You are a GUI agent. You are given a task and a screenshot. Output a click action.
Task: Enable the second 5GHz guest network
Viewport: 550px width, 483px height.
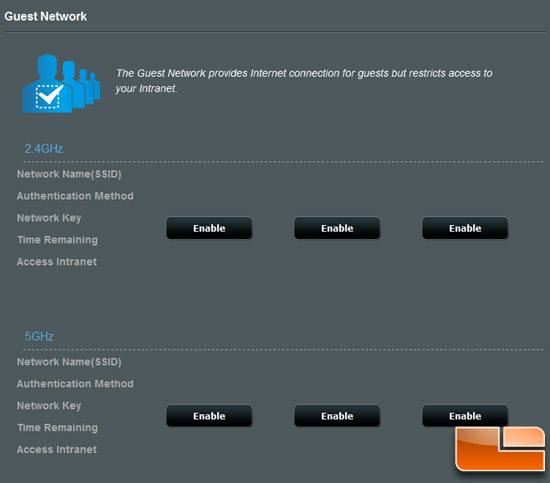click(337, 416)
